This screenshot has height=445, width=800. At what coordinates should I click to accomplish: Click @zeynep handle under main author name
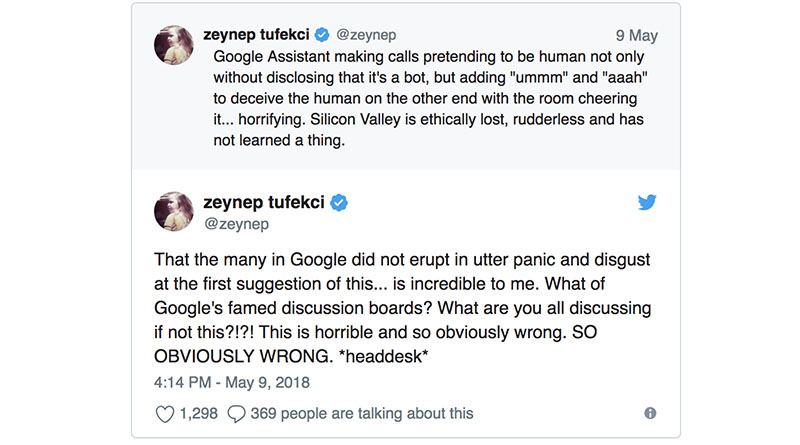[x=236, y=224]
